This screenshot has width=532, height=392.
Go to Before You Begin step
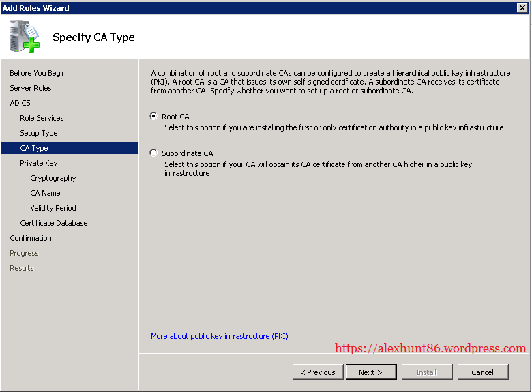click(38, 73)
